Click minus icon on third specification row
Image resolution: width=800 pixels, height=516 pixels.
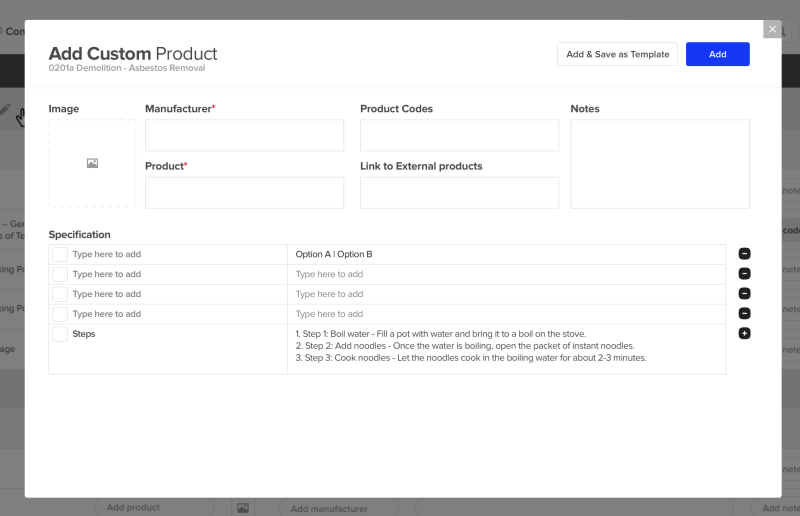(744, 294)
